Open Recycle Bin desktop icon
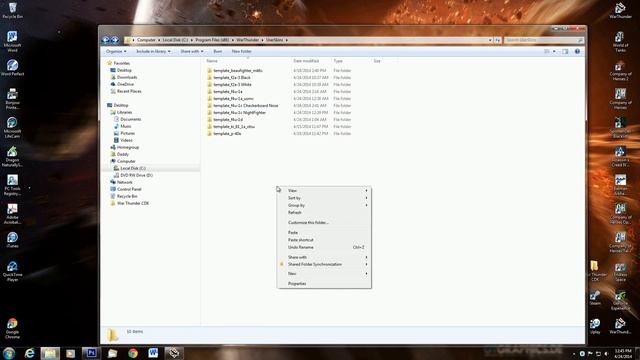The width and height of the screenshot is (640, 360). click(12, 10)
